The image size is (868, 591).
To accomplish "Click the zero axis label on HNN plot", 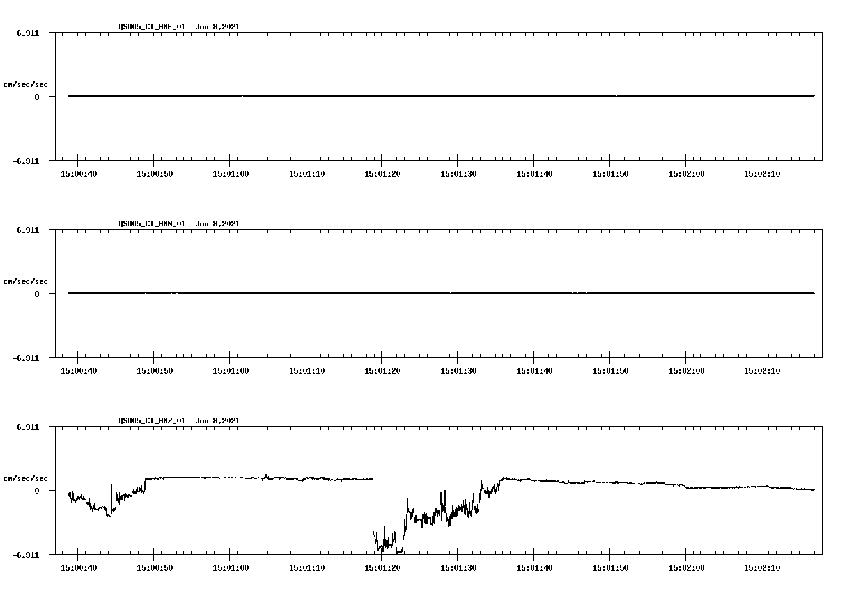I will pos(37,294).
